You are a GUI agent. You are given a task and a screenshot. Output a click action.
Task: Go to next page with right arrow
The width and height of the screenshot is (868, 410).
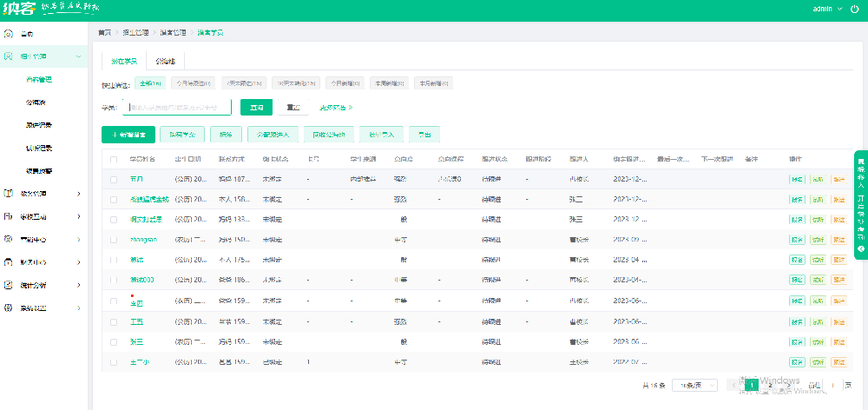pos(789,385)
